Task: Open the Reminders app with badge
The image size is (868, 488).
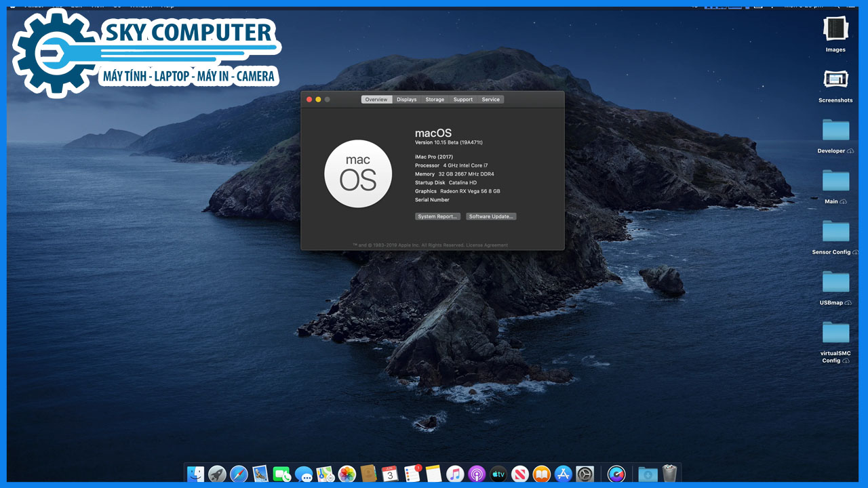Action: pyautogui.click(x=412, y=474)
